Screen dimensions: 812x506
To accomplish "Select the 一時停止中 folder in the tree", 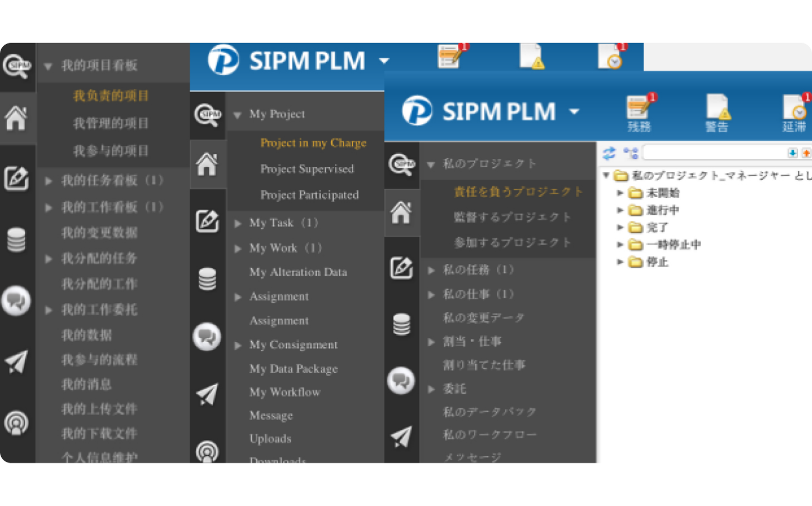I will pos(674,245).
